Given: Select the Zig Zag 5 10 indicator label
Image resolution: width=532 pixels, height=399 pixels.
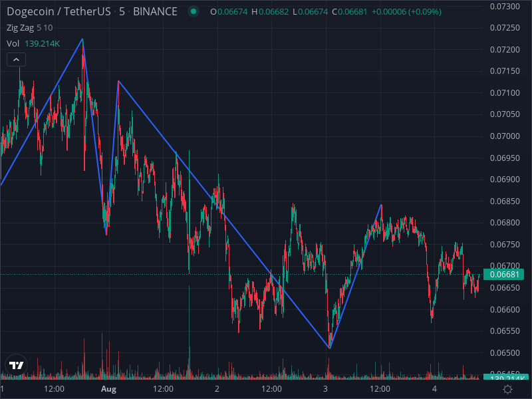Looking at the screenshot, I should pyautogui.click(x=29, y=28).
